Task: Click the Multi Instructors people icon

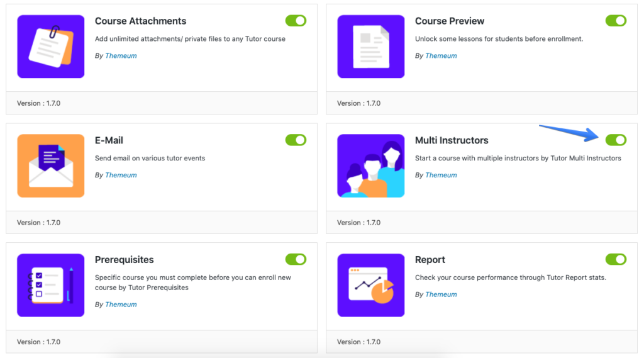Action: coord(371,165)
